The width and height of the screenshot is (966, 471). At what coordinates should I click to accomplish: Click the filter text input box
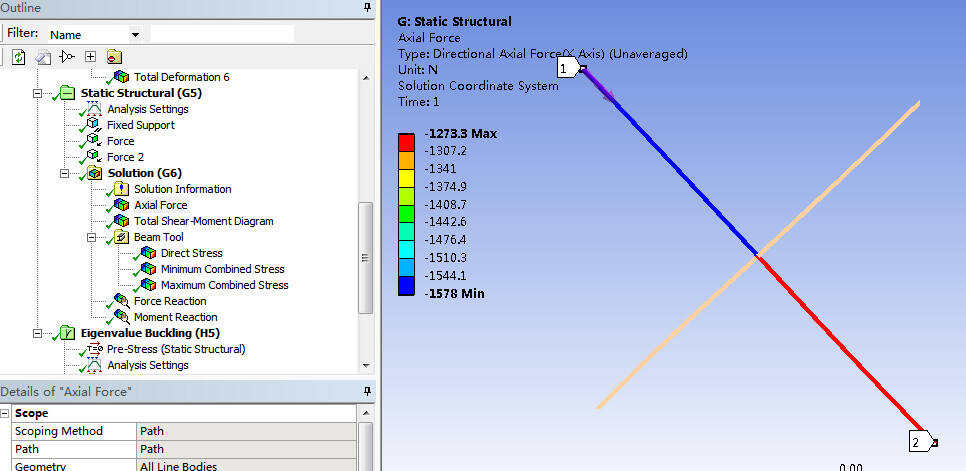(222, 34)
